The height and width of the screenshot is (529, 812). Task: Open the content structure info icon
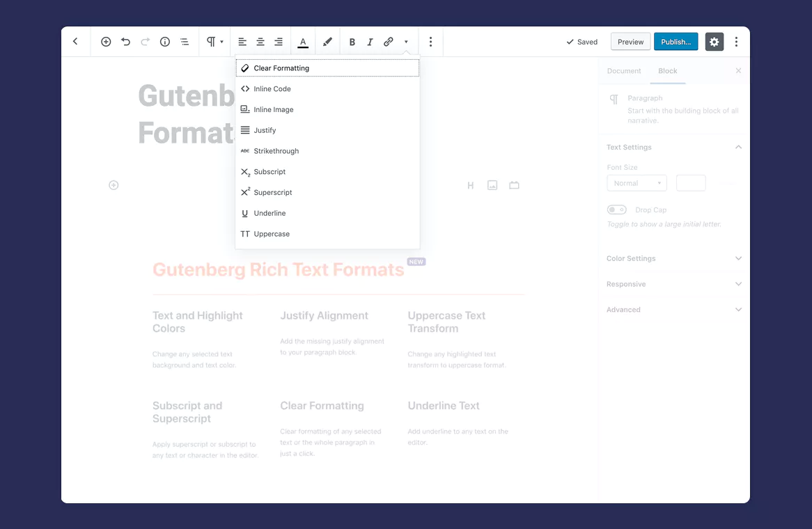[x=164, y=42]
